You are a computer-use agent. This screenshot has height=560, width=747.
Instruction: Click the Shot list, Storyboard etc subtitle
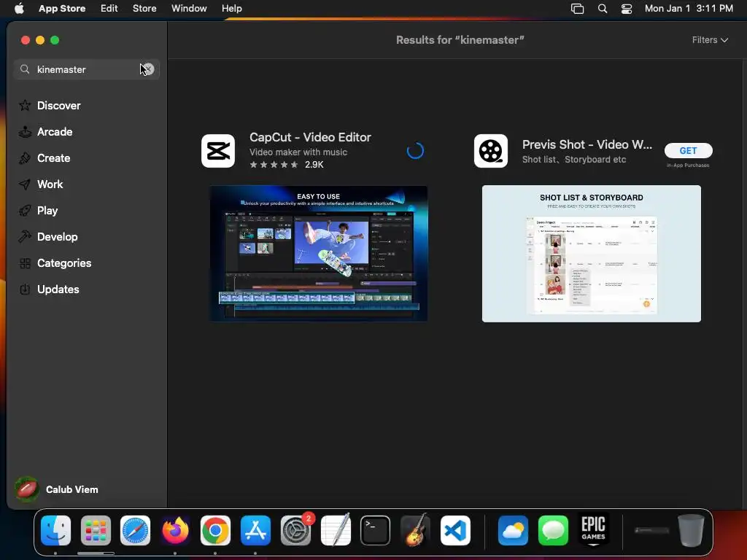574,160
